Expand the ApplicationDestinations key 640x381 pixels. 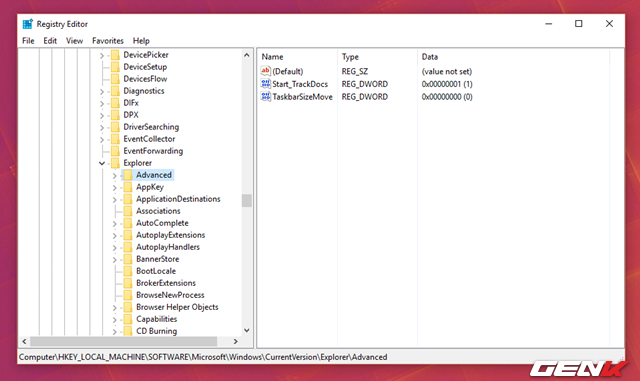(115, 200)
